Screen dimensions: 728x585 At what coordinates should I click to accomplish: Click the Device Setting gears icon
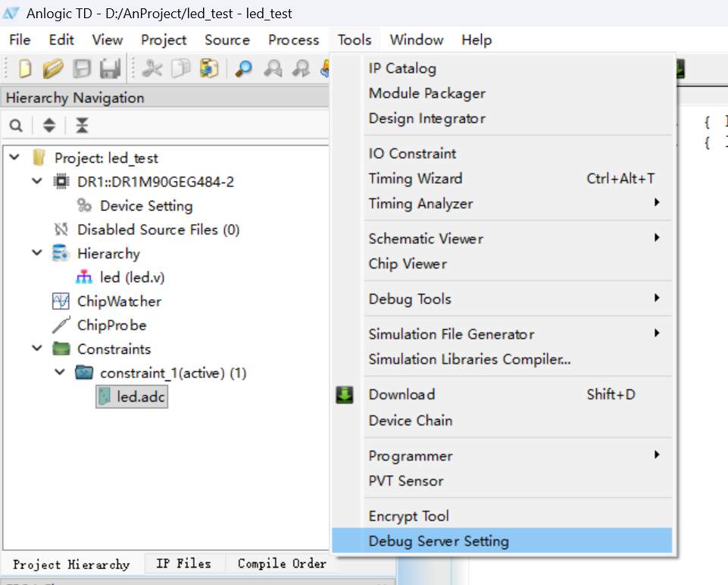pyautogui.click(x=84, y=205)
